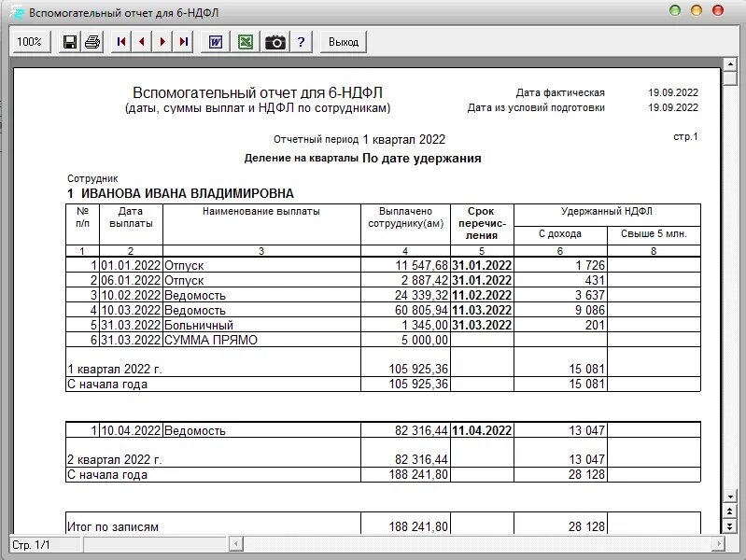Export report to Excel

pos(246,42)
